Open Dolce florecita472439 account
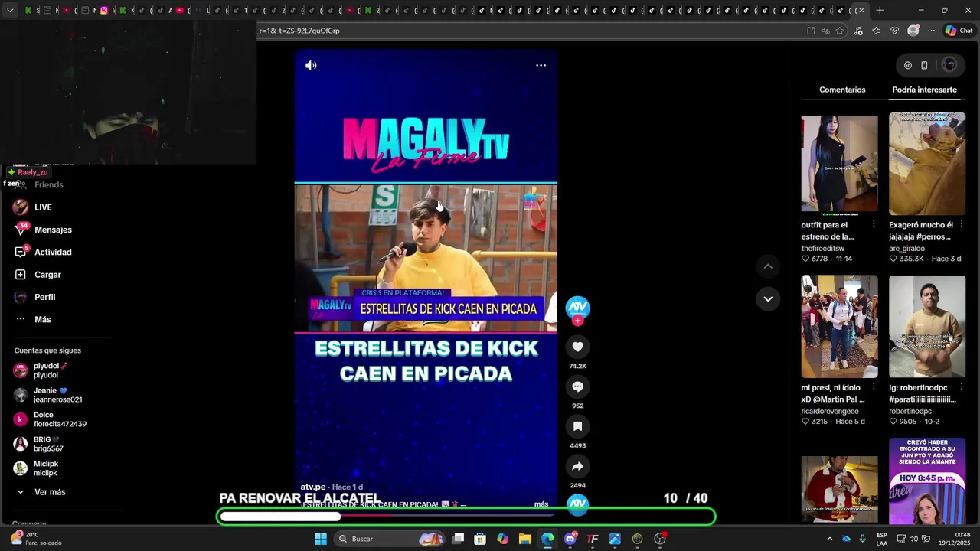The width and height of the screenshot is (980, 551). pyautogui.click(x=50, y=419)
